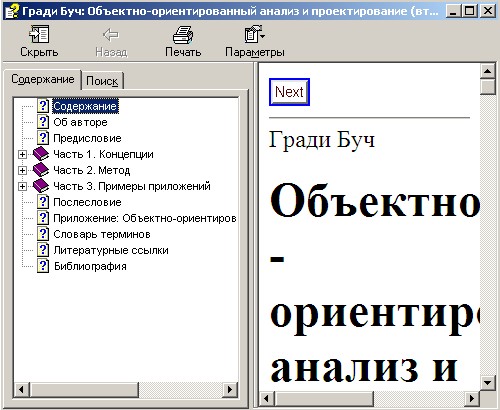Click the page horizontal scrollbar thumb
500x410 pixels.
point(324,398)
